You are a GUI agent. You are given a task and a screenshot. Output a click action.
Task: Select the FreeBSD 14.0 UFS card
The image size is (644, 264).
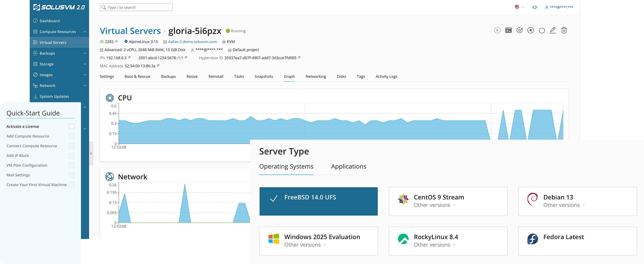318,201
